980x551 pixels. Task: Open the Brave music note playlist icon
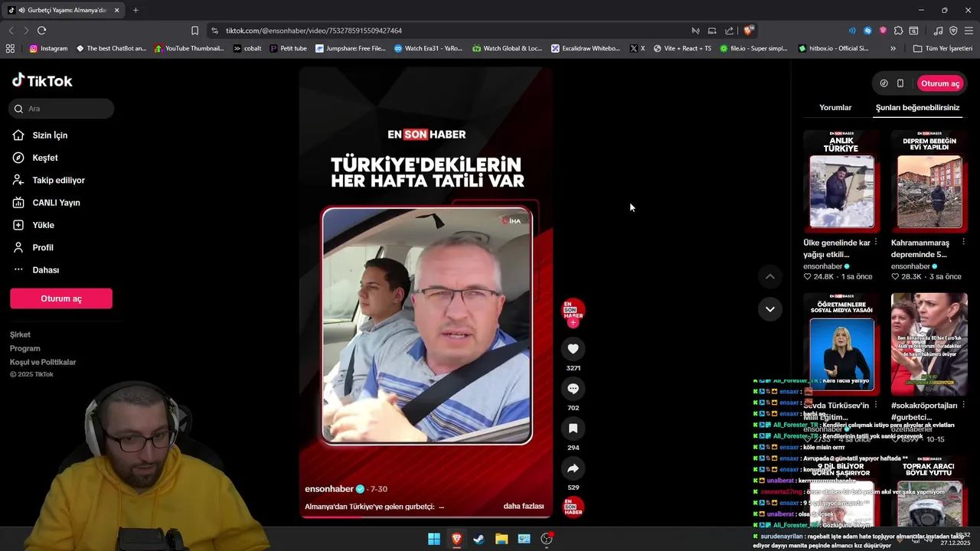click(938, 31)
